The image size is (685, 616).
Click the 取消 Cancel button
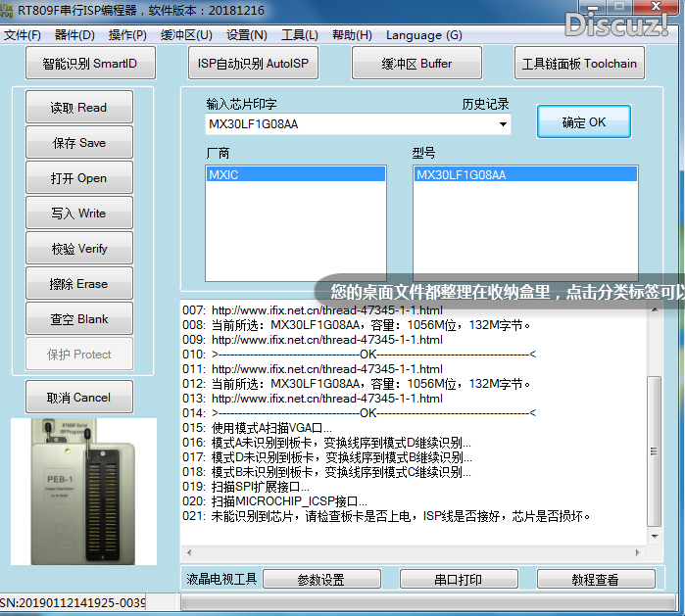79,397
